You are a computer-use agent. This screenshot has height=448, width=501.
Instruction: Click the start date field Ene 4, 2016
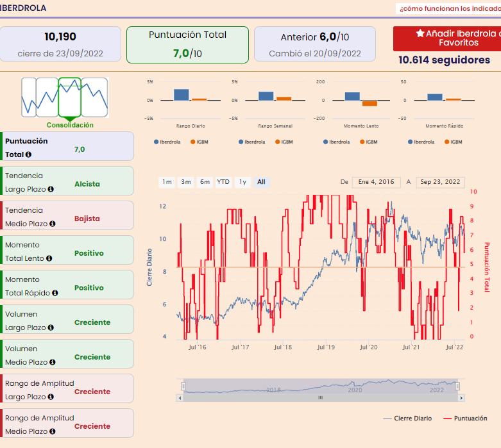pos(376,182)
